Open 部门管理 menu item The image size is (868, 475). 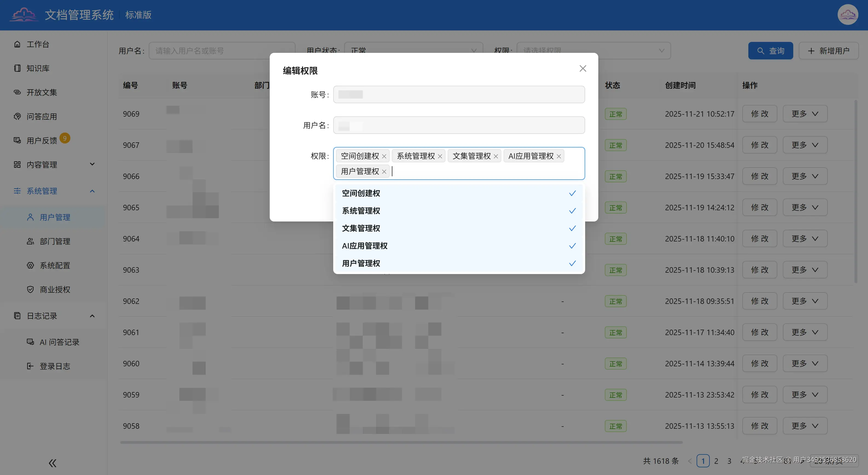pyautogui.click(x=54, y=241)
